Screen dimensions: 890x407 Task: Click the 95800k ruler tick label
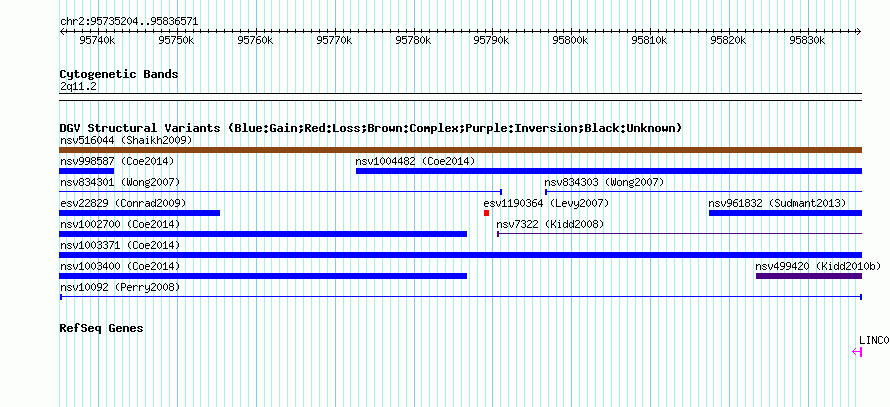(571, 40)
